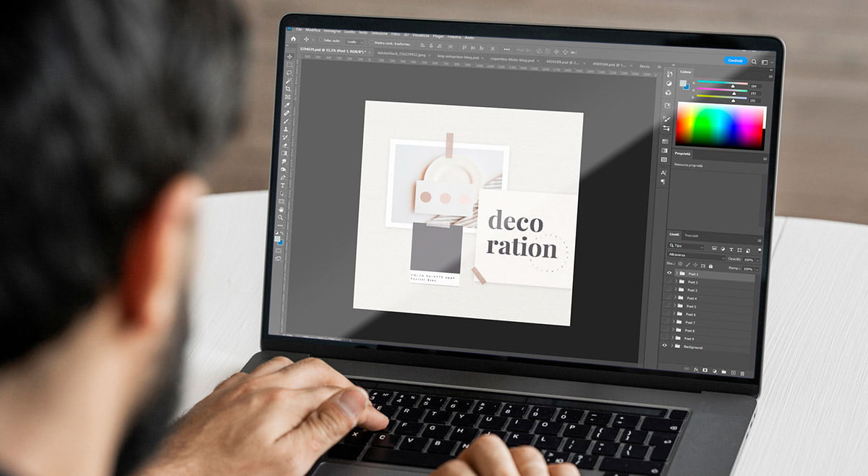The image size is (868, 476).
Task: Switch to the Tracciati panel tab
Action: 692,236
